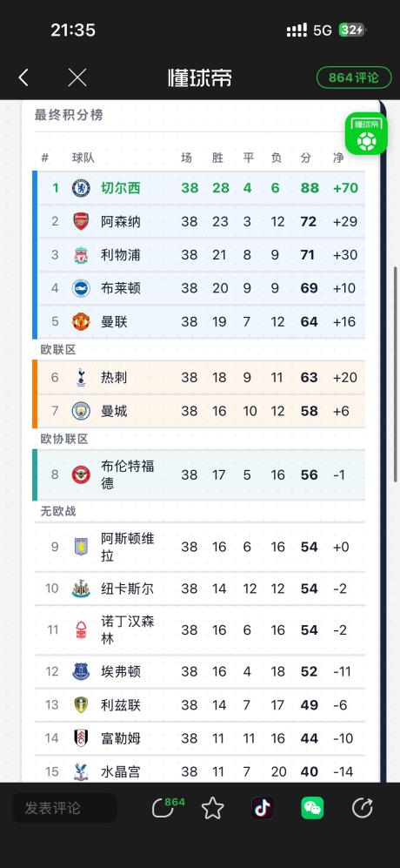Screen dimensions: 400x868
Task: Tap the green 懂球帝 floating football icon
Action: coord(366,133)
